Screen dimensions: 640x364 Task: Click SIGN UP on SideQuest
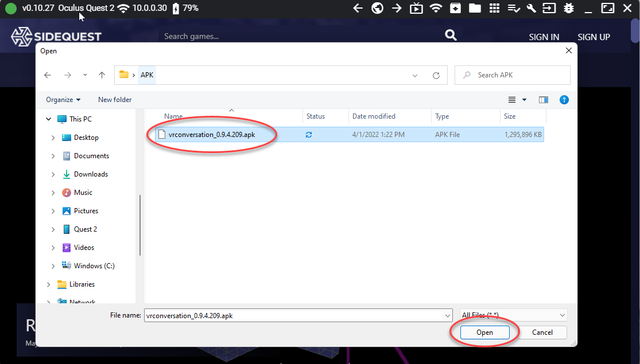594,37
